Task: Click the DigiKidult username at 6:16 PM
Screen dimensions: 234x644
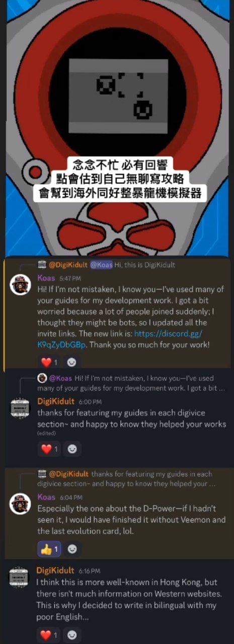Action: click(x=56, y=571)
